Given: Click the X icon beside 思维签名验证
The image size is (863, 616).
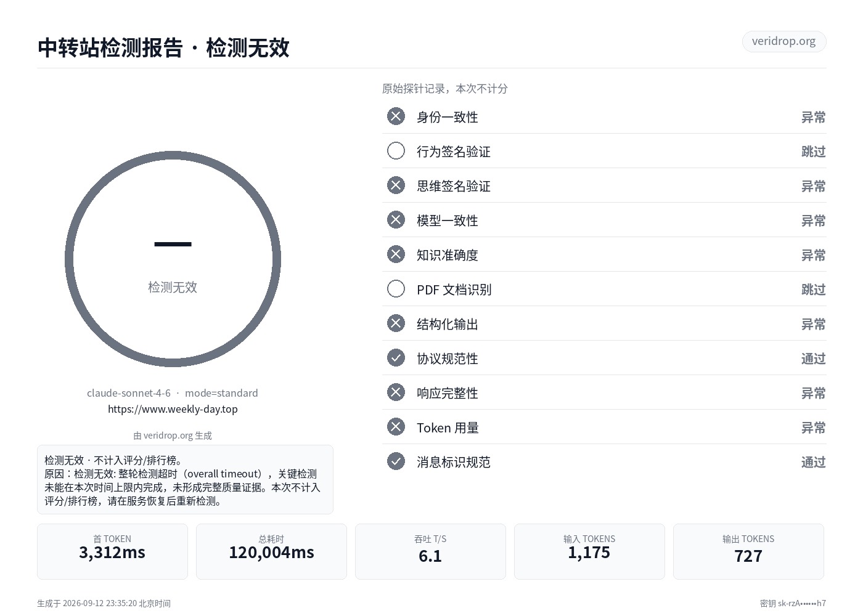Looking at the screenshot, I should [396, 185].
